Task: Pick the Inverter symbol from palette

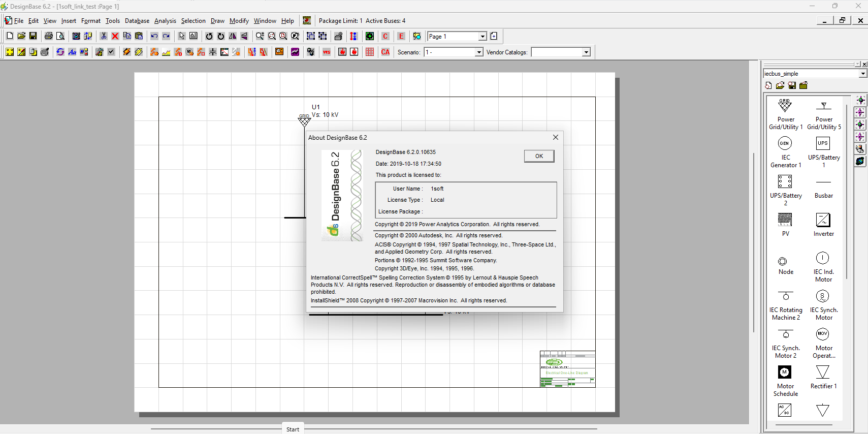Action: [x=824, y=225]
